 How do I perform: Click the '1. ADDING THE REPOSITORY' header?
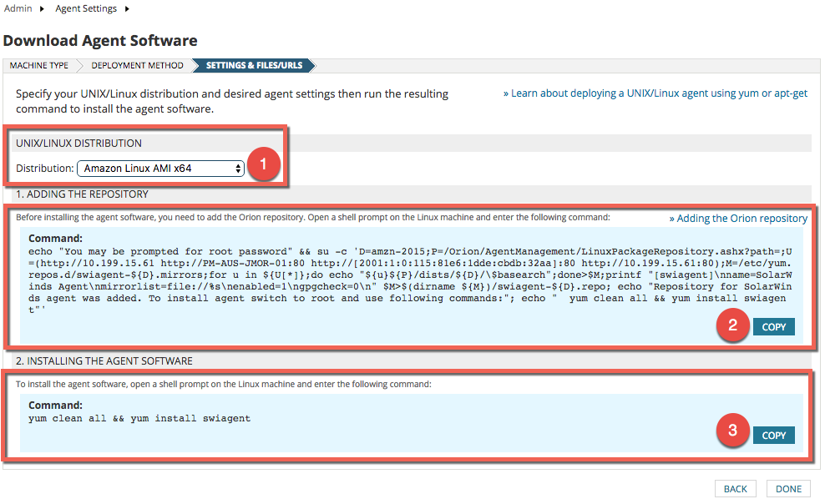(x=82, y=194)
